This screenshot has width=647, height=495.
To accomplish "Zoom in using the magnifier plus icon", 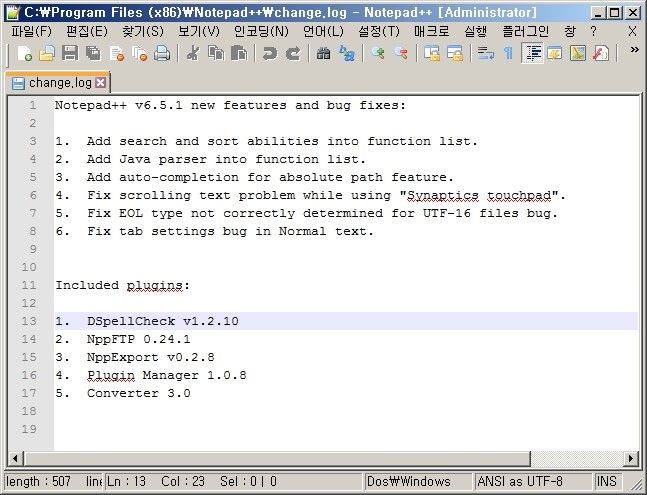I will click(x=378, y=53).
